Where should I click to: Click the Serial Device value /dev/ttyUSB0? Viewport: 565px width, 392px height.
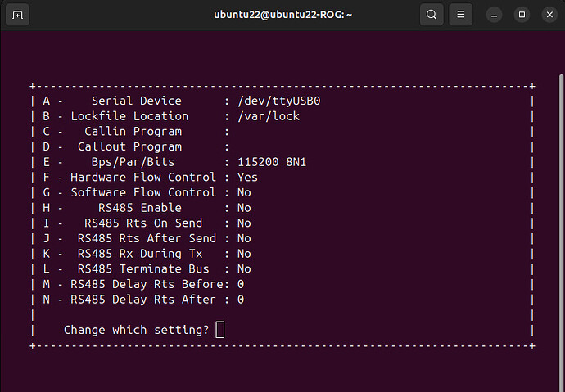[279, 101]
